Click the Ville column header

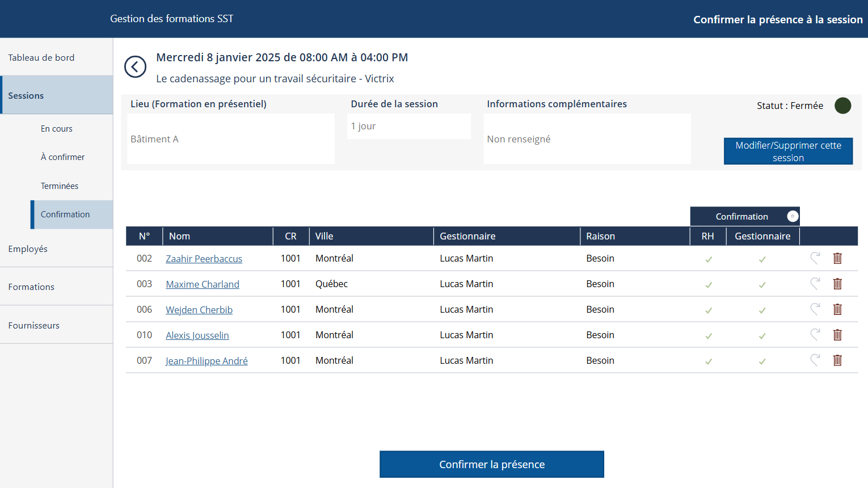[372, 236]
